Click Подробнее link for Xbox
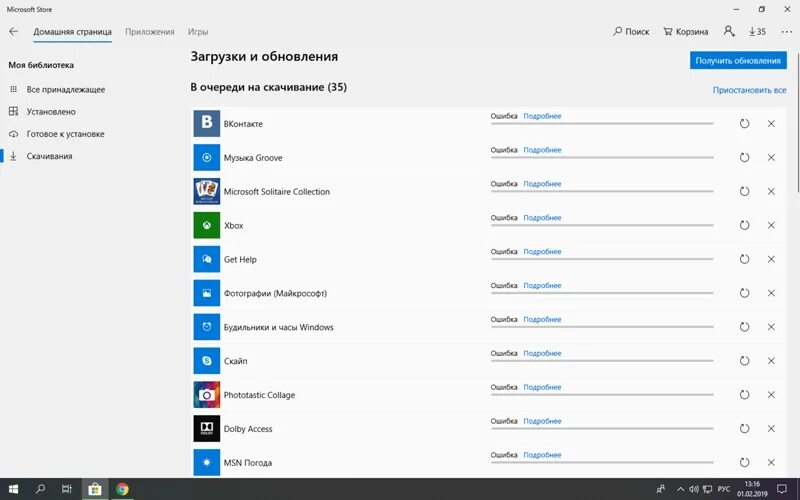This screenshot has height=500, width=800. (x=542, y=217)
